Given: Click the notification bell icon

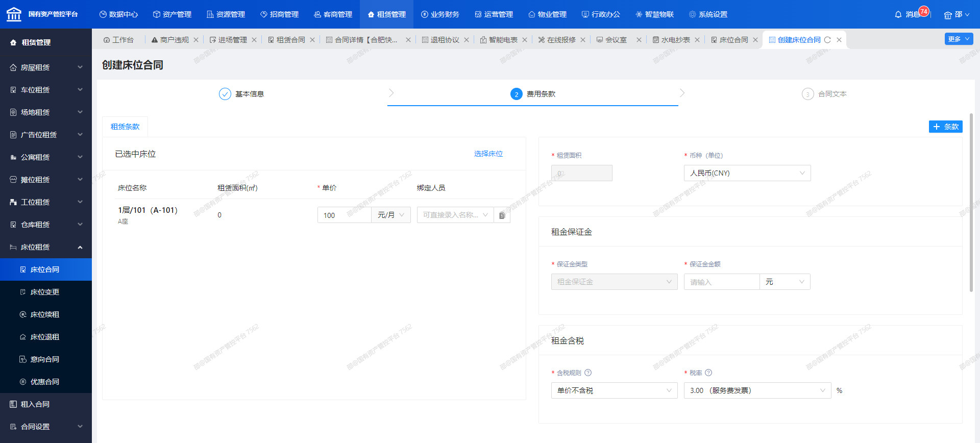Looking at the screenshot, I should pos(898,14).
